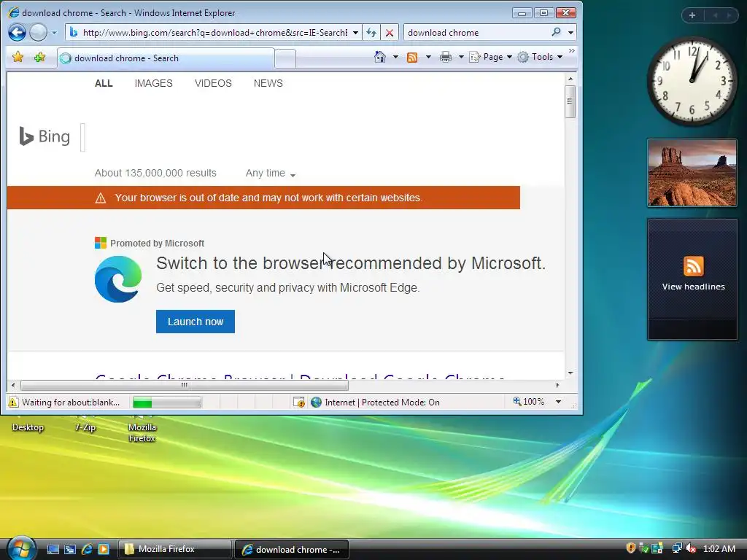Screen dimensions: 747x560
Task: Click the Add to Favorites icon
Action: [39, 58]
